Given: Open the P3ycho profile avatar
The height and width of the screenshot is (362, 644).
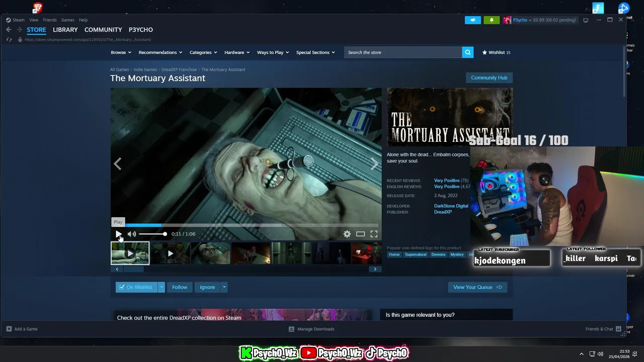Looking at the screenshot, I should click(x=507, y=20).
